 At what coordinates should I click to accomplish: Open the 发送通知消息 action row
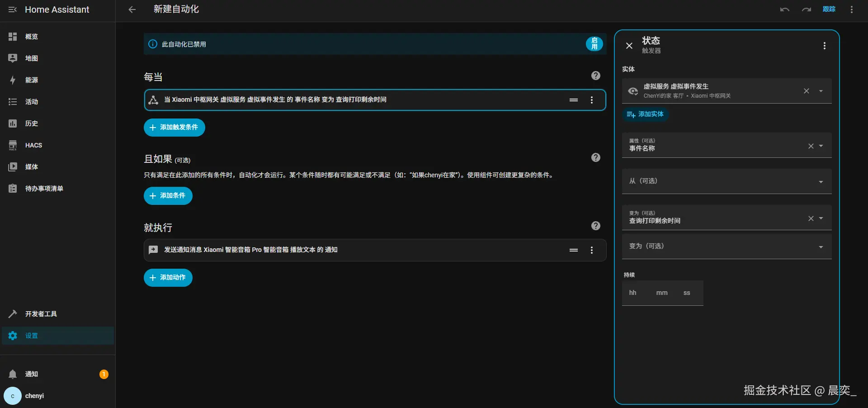coord(375,250)
